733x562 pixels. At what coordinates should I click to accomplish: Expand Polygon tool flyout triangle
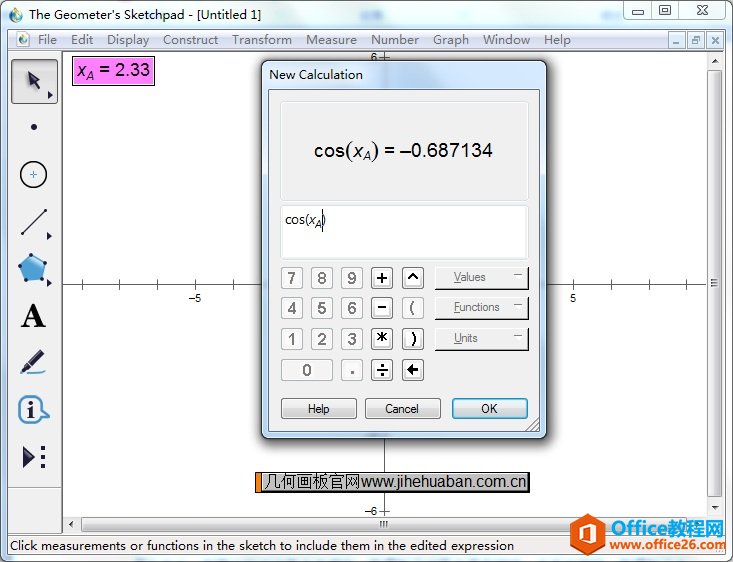49,283
